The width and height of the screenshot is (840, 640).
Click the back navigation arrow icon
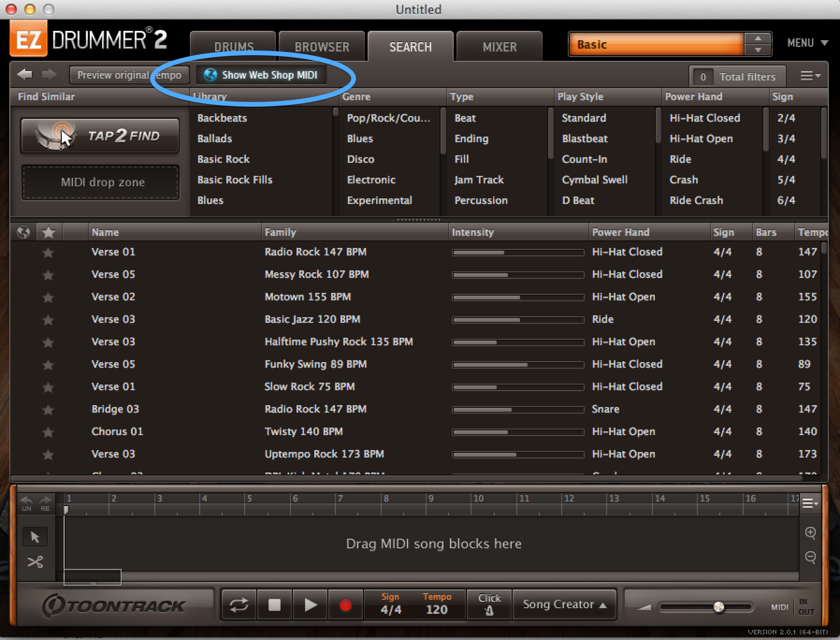point(24,74)
